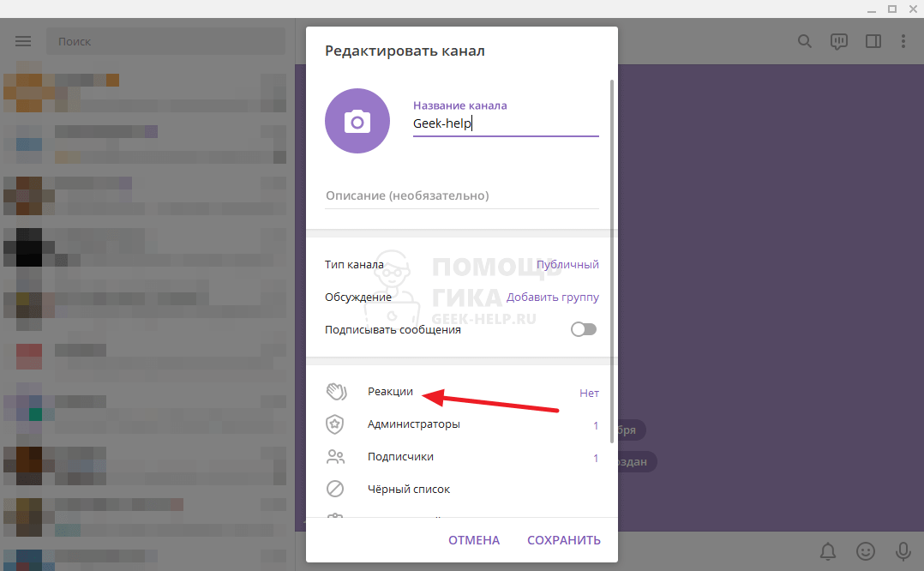Open the emoji smiley picker
Image resolution: width=924 pixels, height=571 pixels.
pos(866,550)
